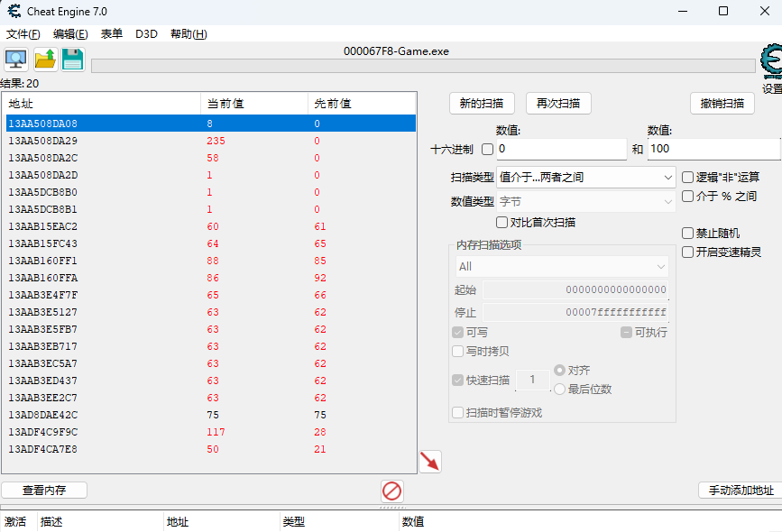
Task: Select address row 13AA5DCB8B0
Action: (x=211, y=192)
